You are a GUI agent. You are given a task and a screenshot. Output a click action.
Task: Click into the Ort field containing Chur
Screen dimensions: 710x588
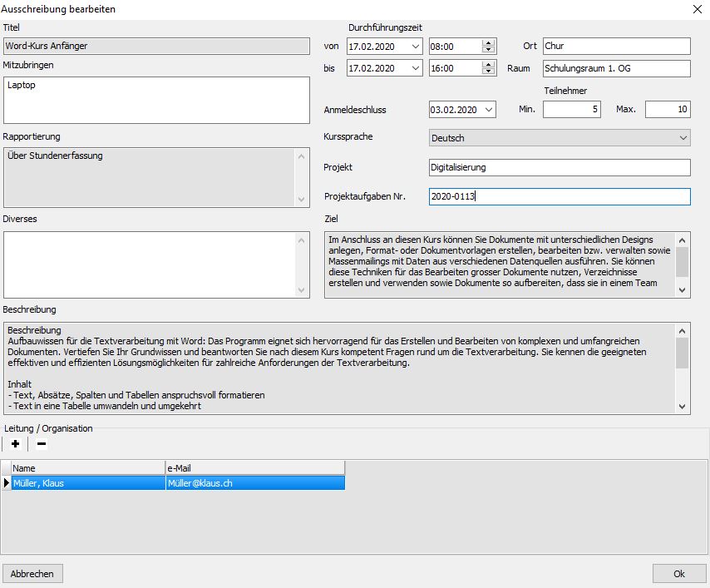[616, 47]
